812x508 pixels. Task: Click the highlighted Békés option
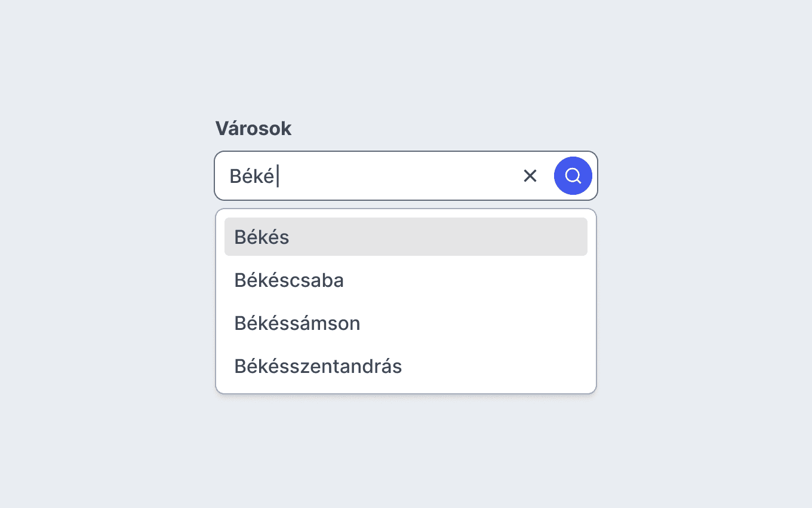[406, 237]
